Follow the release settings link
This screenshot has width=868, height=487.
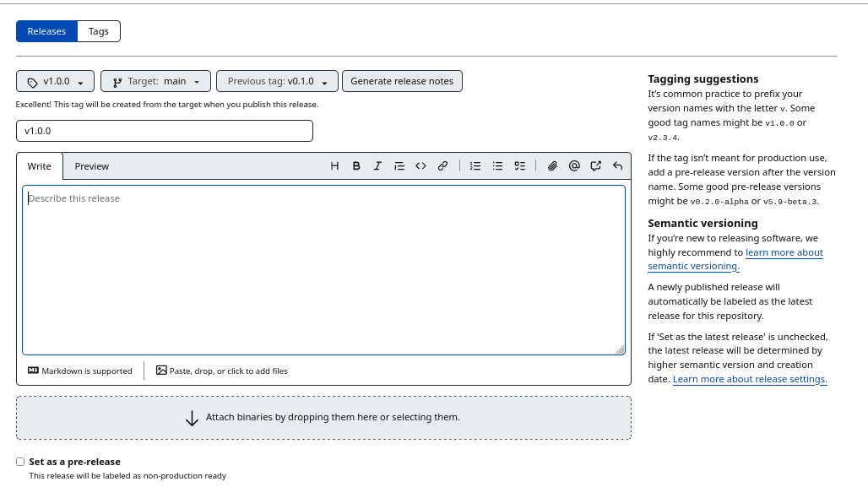point(749,378)
